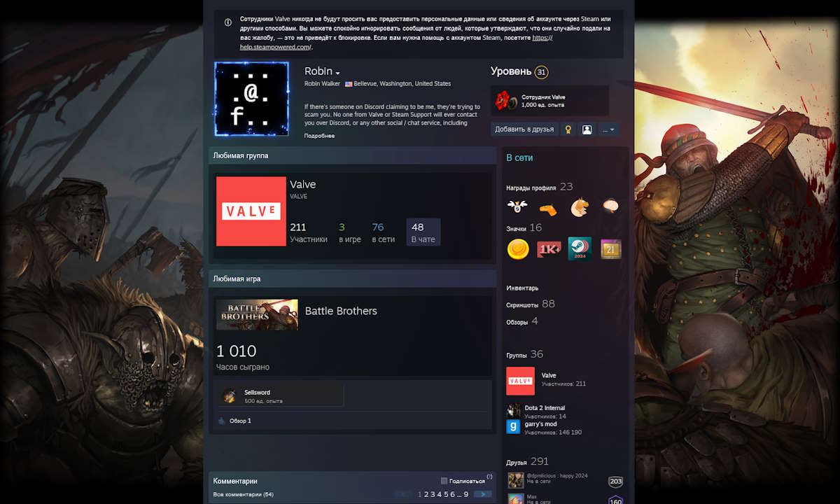The width and height of the screenshot is (840, 504).
Task: Open the Valve group link in sidebar
Action: click(549, 376)
